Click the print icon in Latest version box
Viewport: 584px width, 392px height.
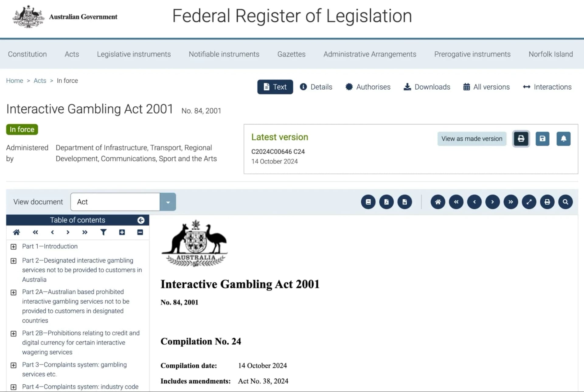[x=521, y=139]
